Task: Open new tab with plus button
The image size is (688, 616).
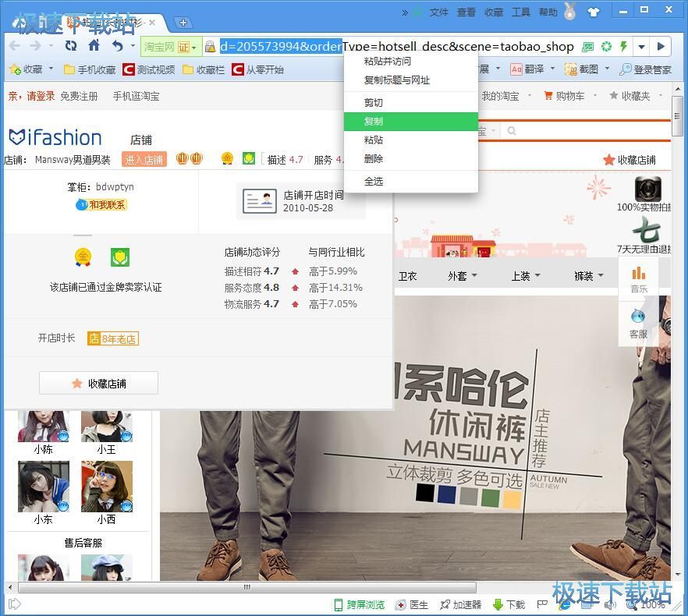Action: (x=182, y=23)
